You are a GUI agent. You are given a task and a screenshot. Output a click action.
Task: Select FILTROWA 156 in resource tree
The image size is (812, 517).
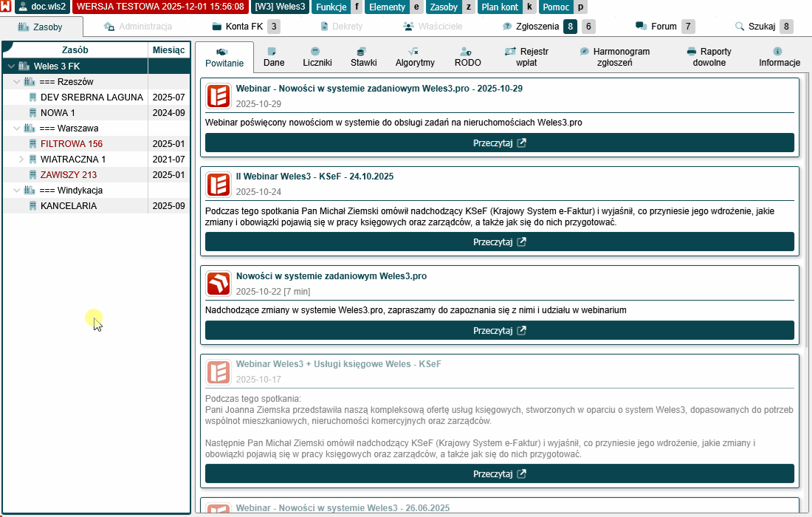72,144
